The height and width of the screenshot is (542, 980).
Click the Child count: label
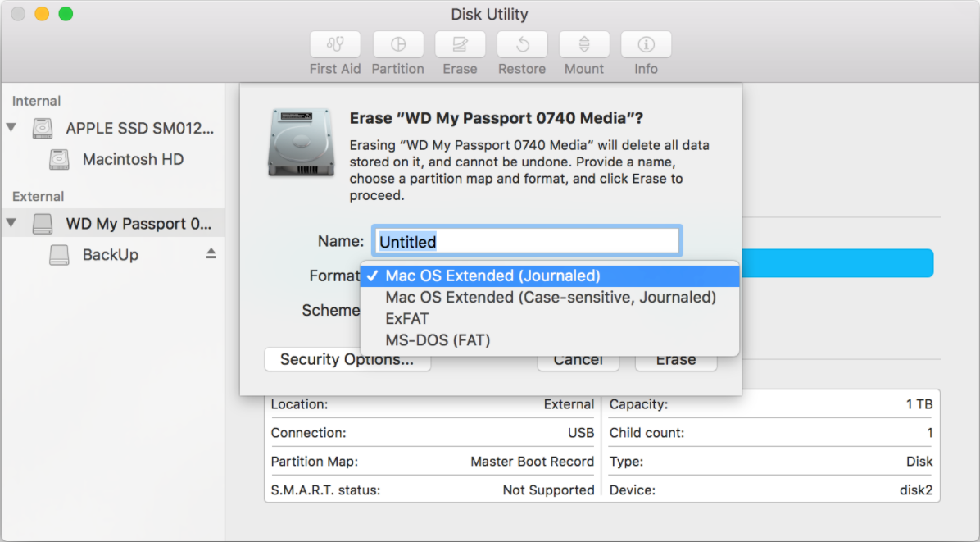tap(647, 433)
